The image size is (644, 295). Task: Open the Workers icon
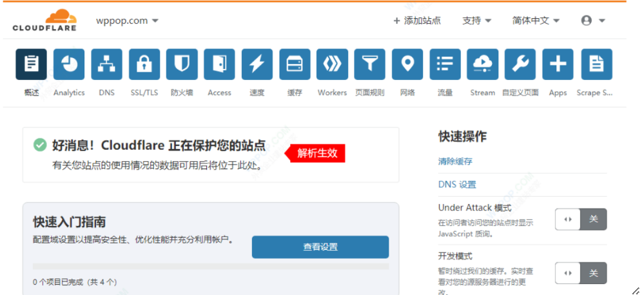click(x=333, y=65)
